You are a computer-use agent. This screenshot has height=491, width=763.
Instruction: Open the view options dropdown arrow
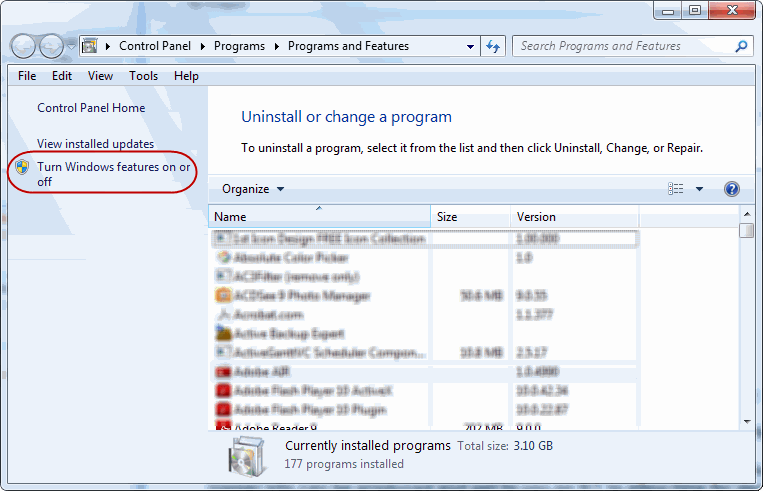pos(699,189)
